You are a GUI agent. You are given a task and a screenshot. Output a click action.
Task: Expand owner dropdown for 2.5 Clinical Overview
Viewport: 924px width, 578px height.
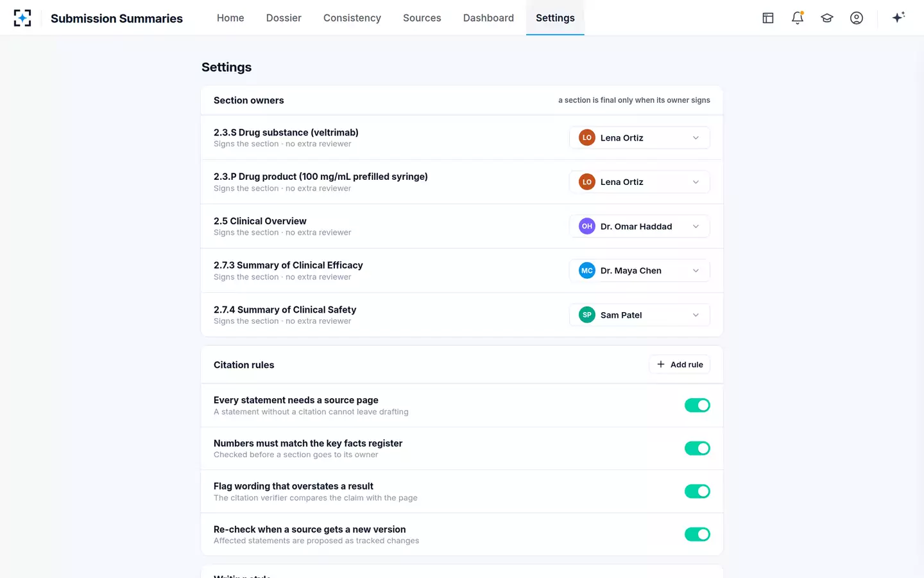(640, 226)
